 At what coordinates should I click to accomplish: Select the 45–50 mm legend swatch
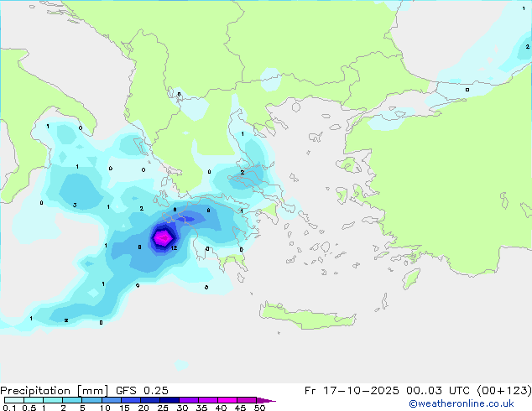247,400
